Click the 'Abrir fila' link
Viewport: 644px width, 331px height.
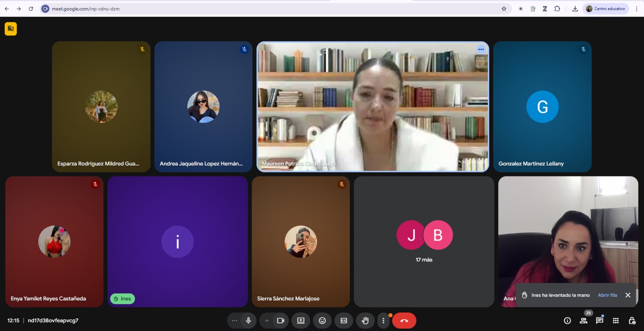point(607,295)
